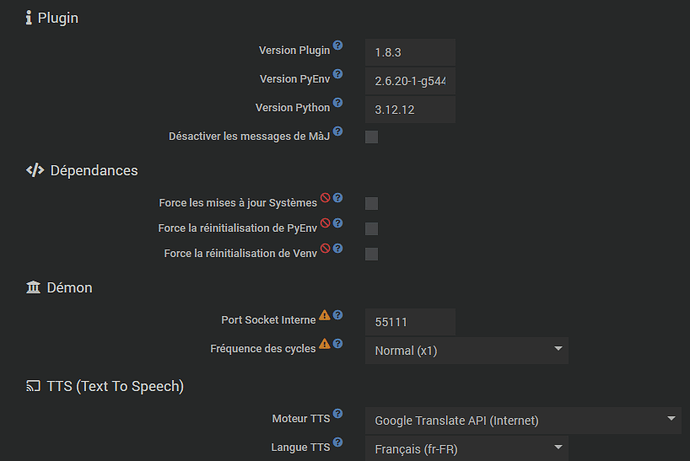The image size is (690, 461).
Task: Click Version Plugin field showing 1.8.3
Action: [409, 53]
